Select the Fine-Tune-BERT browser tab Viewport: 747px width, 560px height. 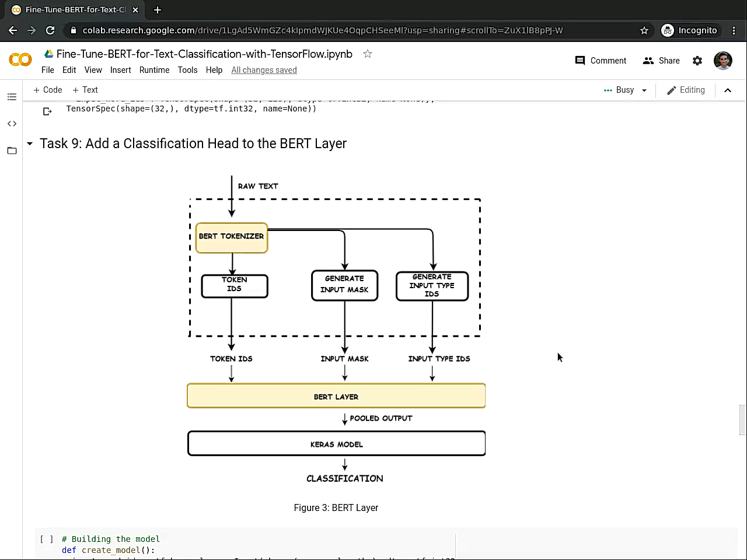coord(75,10)
